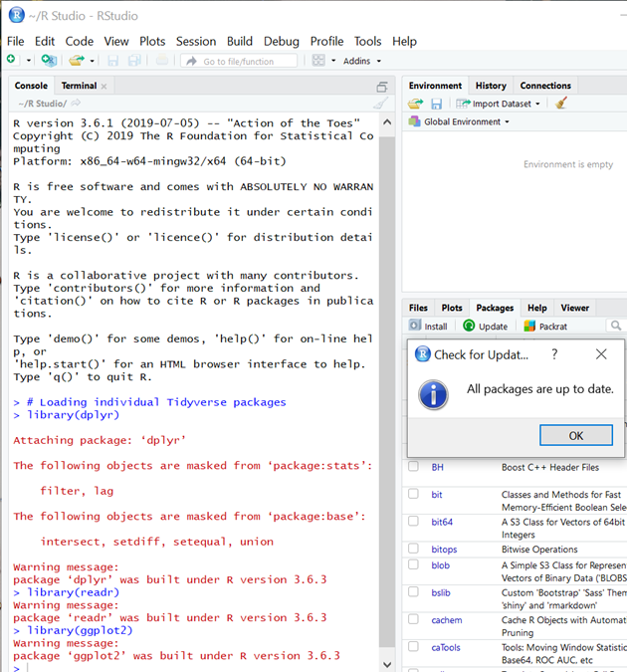The image size is (627, 672).
Task: Open the Edit menu
Action: point(45,41)
